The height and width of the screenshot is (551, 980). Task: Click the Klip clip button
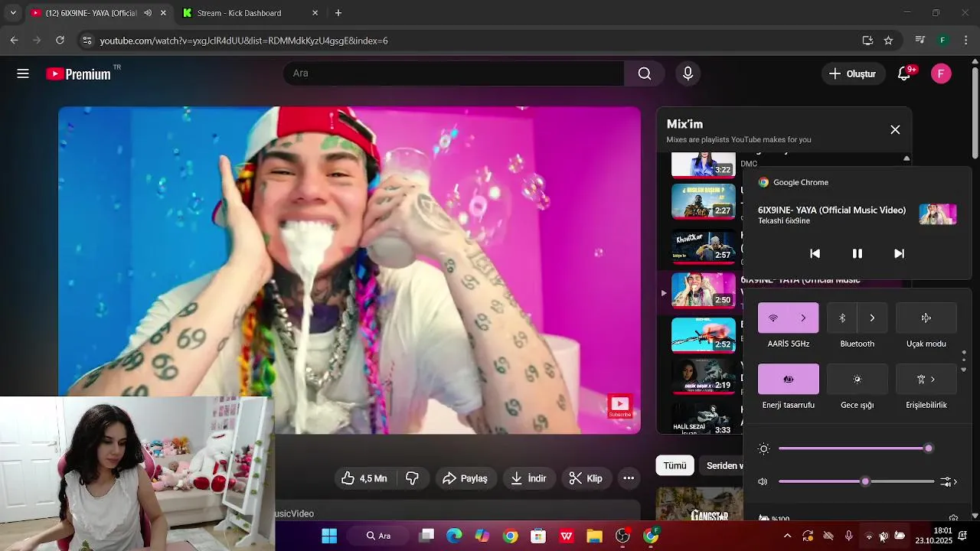coord(586,478)
